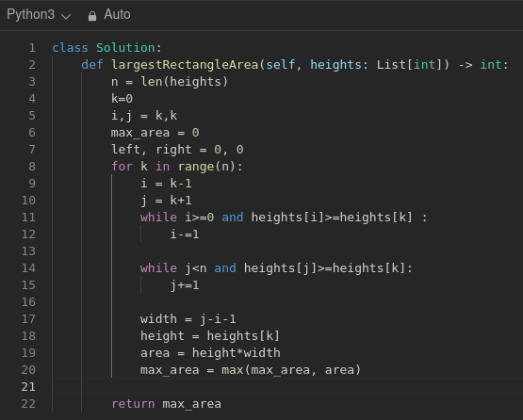Click the line 'i = k-1'
The image size is (523, 420).
166,184
